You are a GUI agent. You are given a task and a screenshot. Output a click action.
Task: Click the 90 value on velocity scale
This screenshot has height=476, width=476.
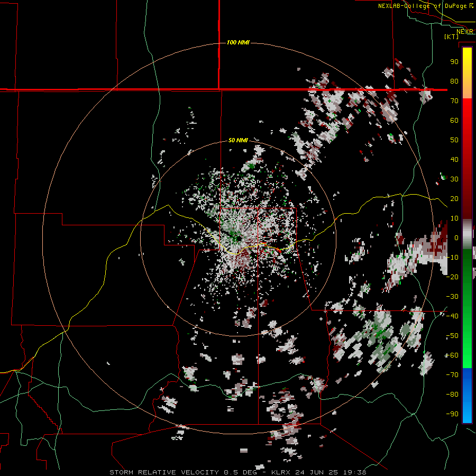[454, 62]
